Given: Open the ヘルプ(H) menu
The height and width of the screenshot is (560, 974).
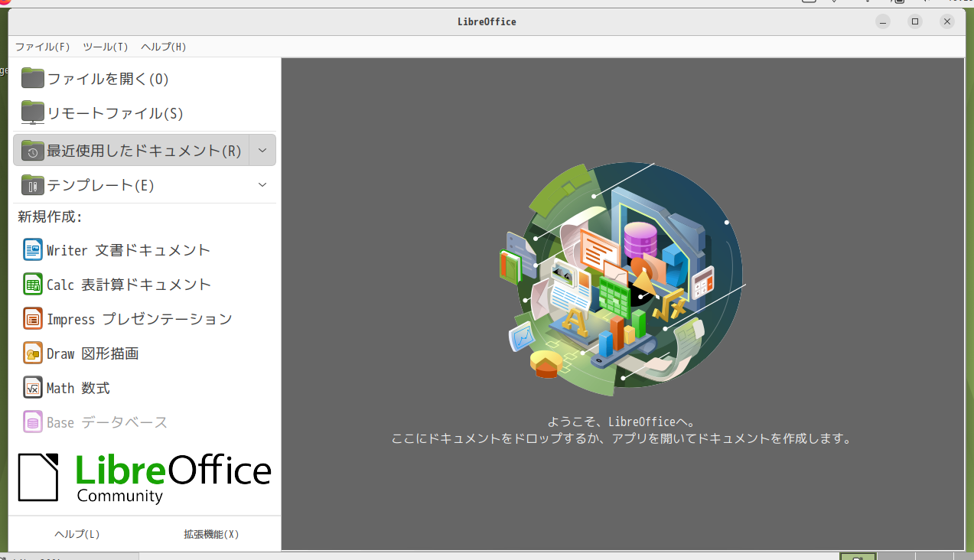Looking at the screenshot, I should click(164, 47).
